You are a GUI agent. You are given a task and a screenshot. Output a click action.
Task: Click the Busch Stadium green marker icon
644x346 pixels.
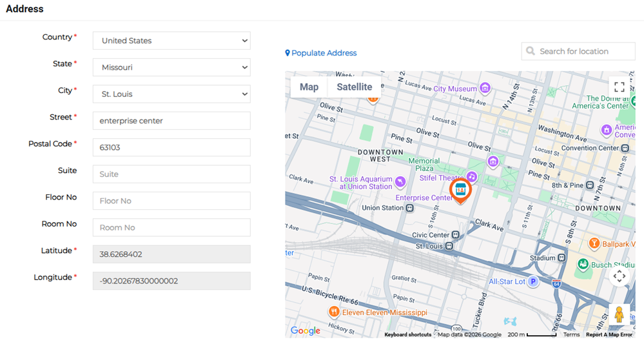tap(583, 264)
